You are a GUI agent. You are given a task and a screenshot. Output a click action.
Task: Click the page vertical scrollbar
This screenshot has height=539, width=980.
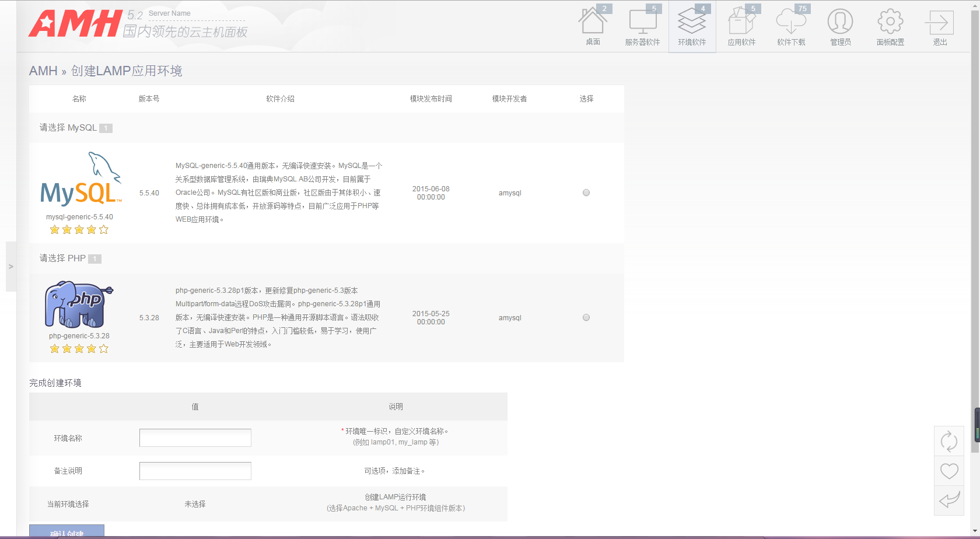[975, 233]
